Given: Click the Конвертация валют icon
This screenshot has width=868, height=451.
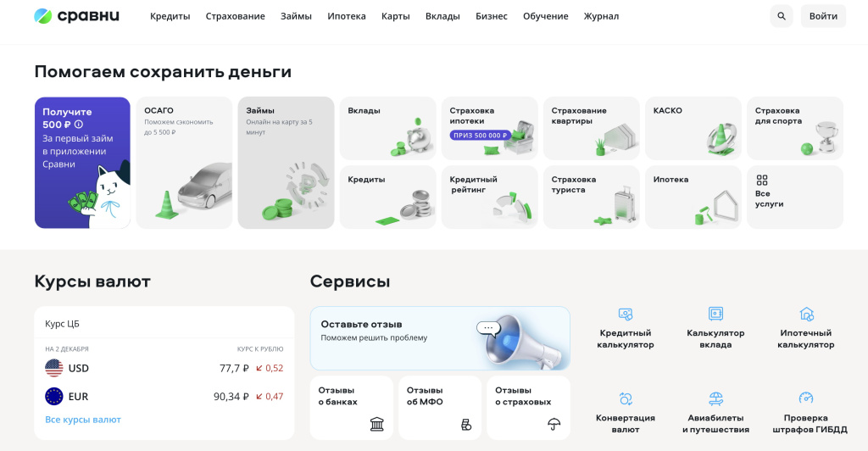Looking at the screenshot, I should [x=625, y=398].
